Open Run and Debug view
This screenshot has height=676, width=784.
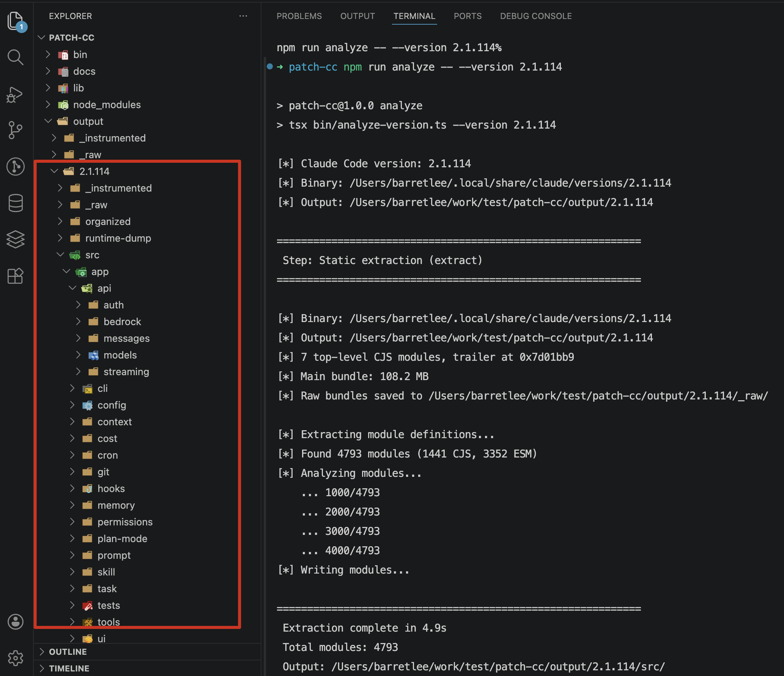(15, 94)
